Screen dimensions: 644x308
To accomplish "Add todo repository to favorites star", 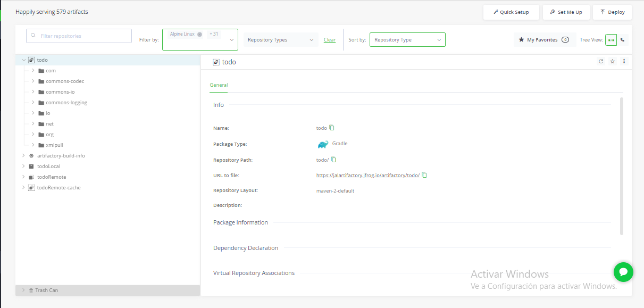I will pos(613,62).
